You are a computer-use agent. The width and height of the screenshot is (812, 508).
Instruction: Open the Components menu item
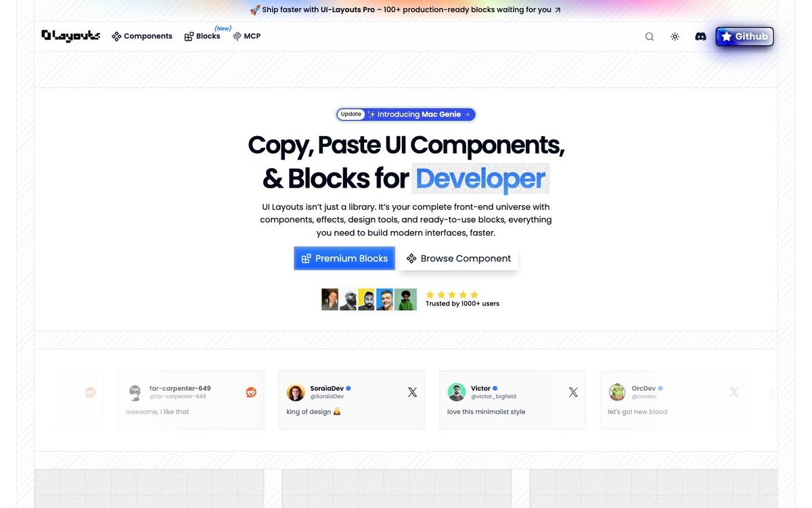coord(142,36)
